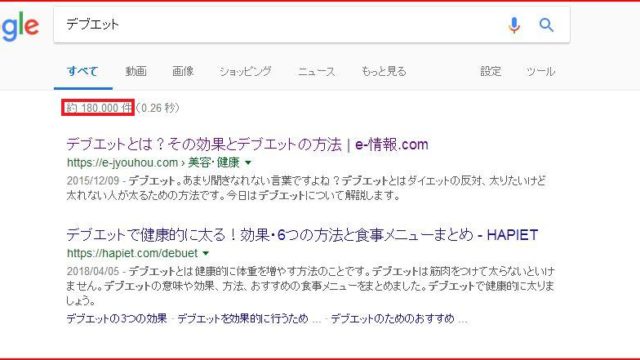
Task: Open the e-情報.com result title link
Action: [x=247, y=144]
